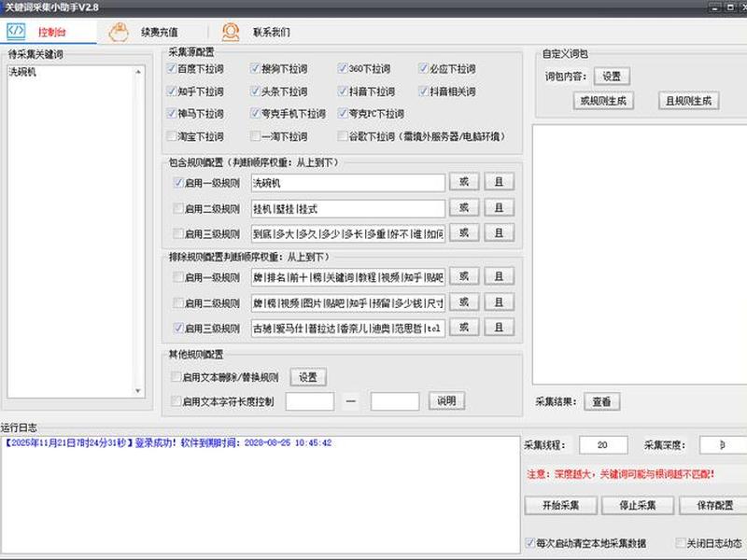
Task: Click 查看 to view collection results
Action: click(601, 402)
